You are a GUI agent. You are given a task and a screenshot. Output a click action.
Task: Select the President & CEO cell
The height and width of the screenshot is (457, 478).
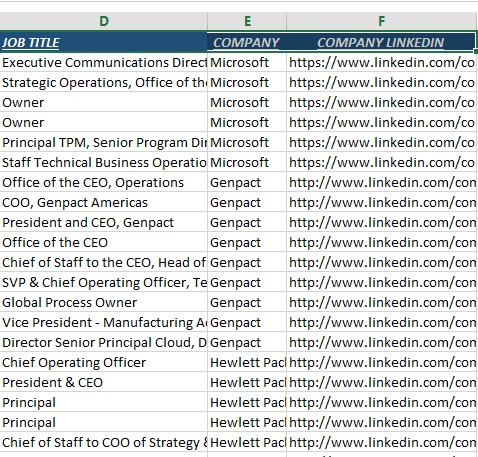point(103,382)
